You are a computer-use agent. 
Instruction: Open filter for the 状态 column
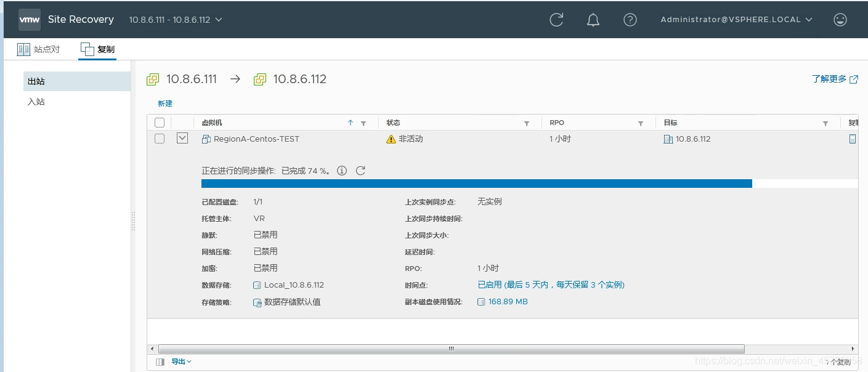tap(527, 123)
